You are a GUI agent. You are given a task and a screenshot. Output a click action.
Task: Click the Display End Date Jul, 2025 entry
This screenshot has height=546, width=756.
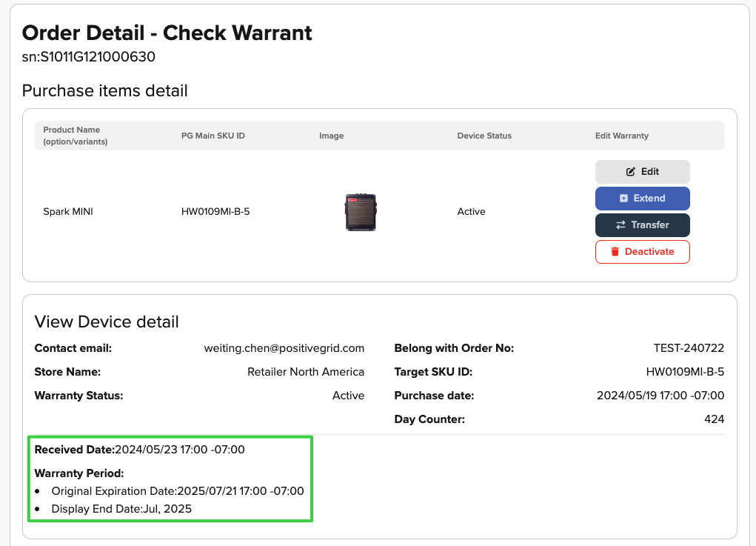[x=121, y=509]
